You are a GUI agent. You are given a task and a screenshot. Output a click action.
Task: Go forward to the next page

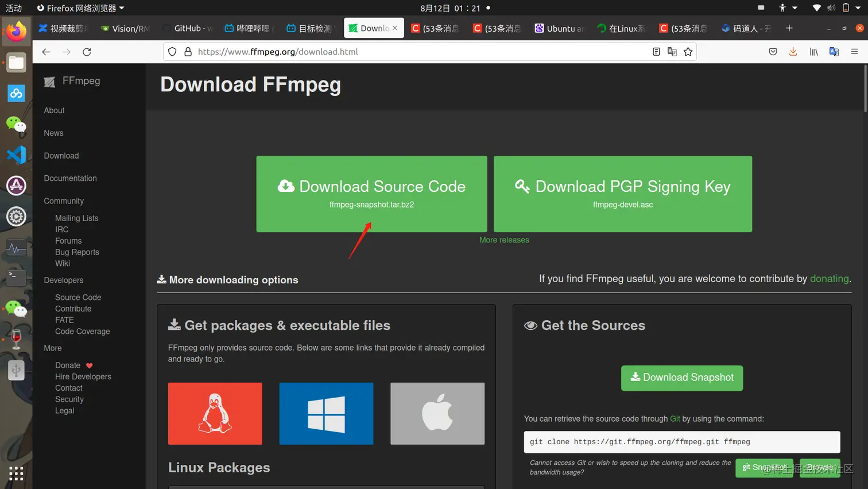pyautogui.click(x=67, y=52)
